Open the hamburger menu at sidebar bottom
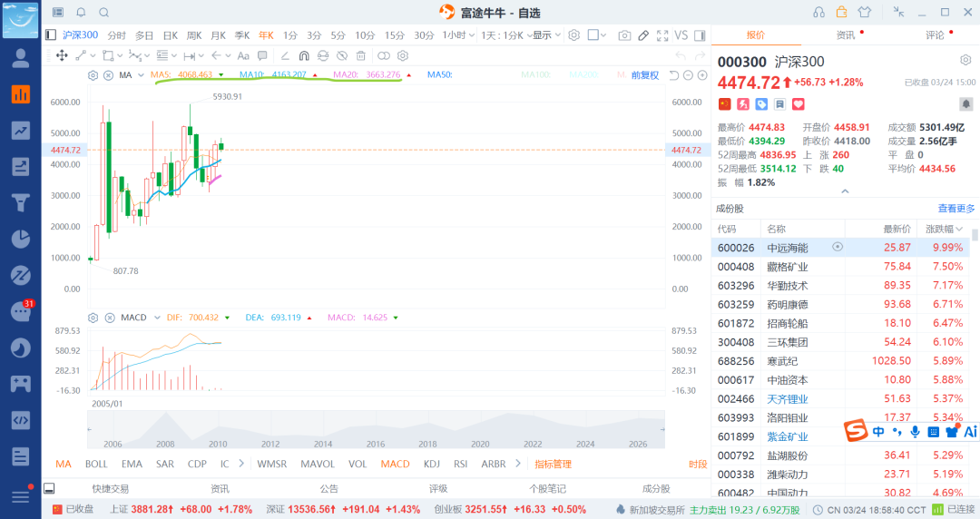The width and height of the screenshot is (980, 519). (21, 496)
